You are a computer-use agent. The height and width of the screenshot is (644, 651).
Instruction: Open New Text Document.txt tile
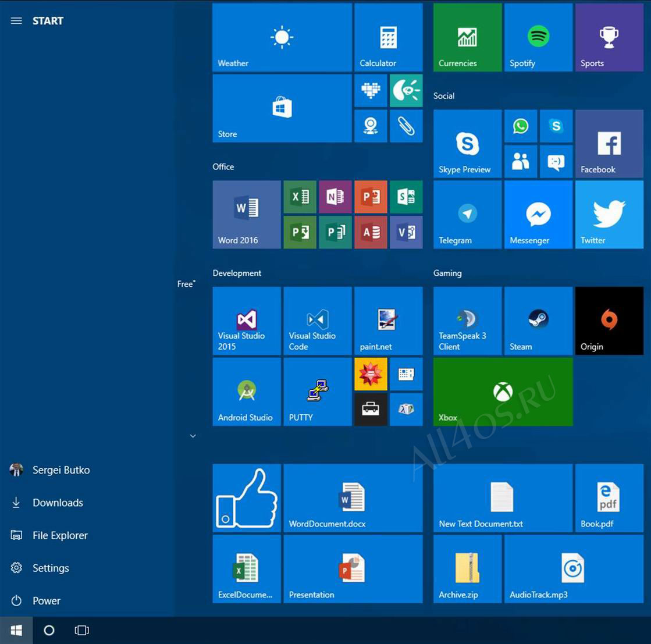click(503, 498)
